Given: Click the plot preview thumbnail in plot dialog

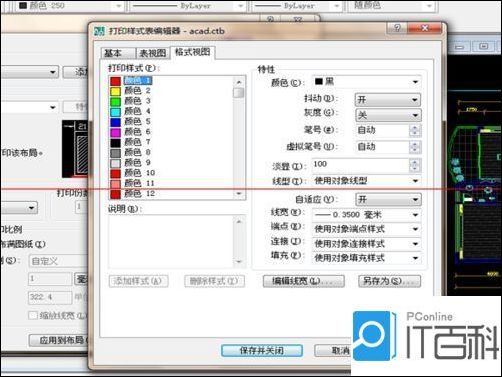Looking at the screenshot, I should pyautogui.click(x=75, y=149).
